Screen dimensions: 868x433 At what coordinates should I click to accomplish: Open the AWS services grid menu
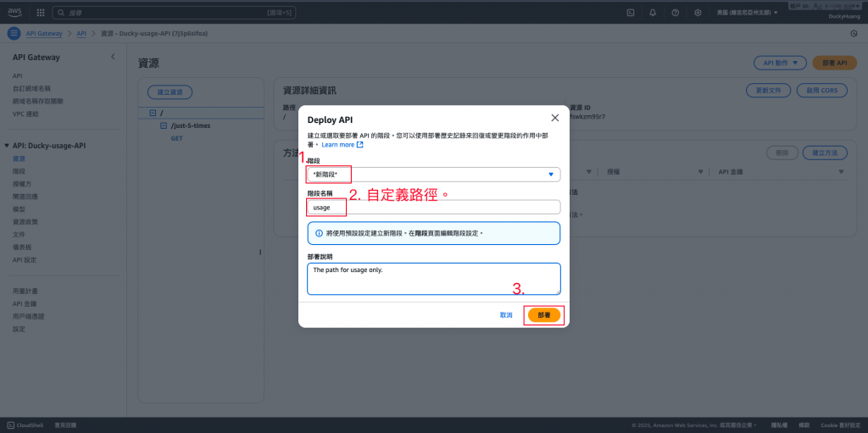coord(41,12)
